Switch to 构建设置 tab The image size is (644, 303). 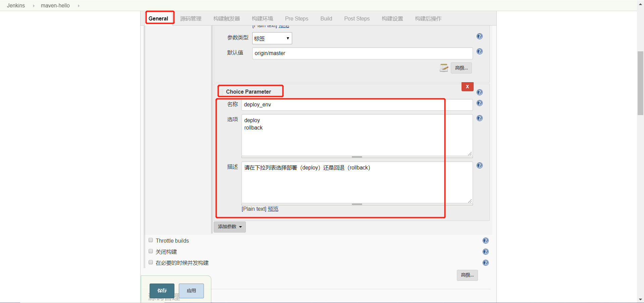coord(392,18)
